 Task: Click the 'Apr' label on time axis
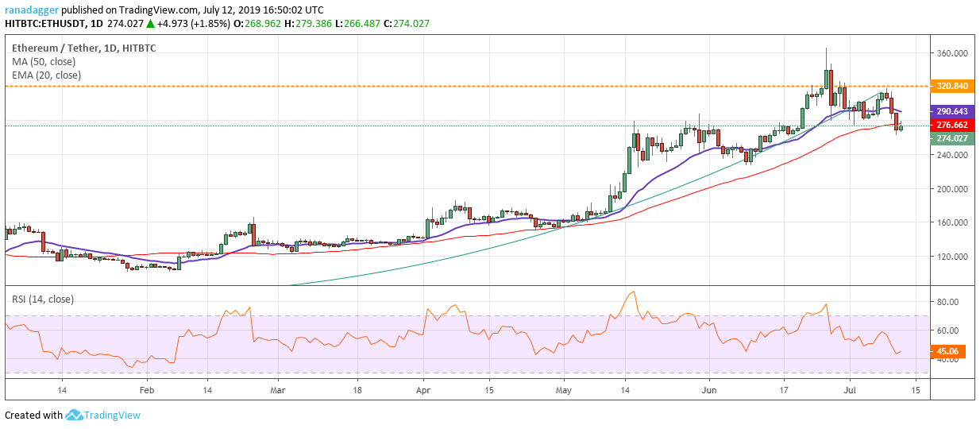[x=423, y=391]
